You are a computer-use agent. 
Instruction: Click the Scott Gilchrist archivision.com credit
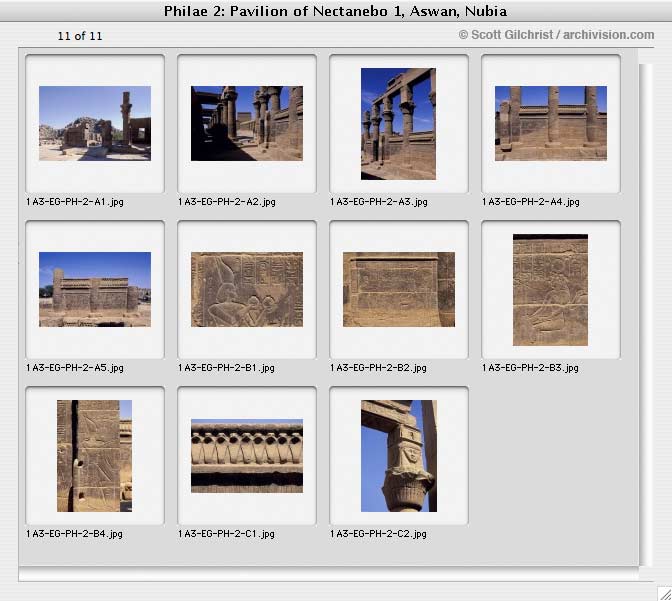pos(556,35)
